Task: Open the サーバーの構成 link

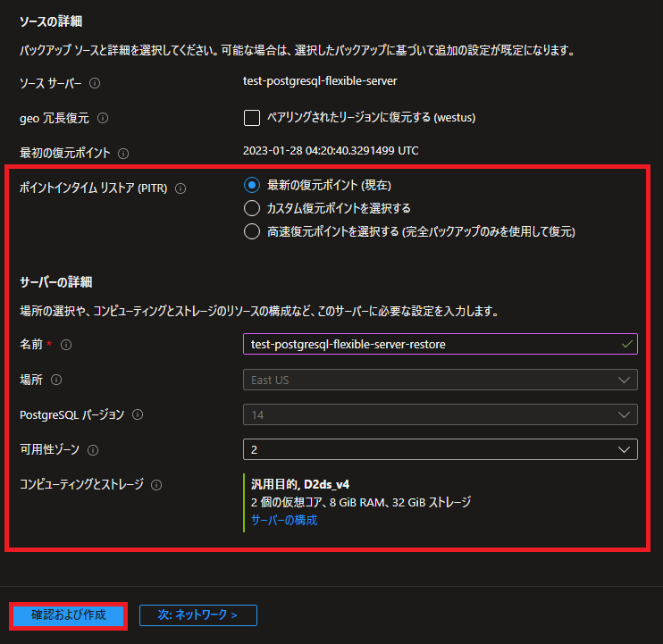Action: 284,520
